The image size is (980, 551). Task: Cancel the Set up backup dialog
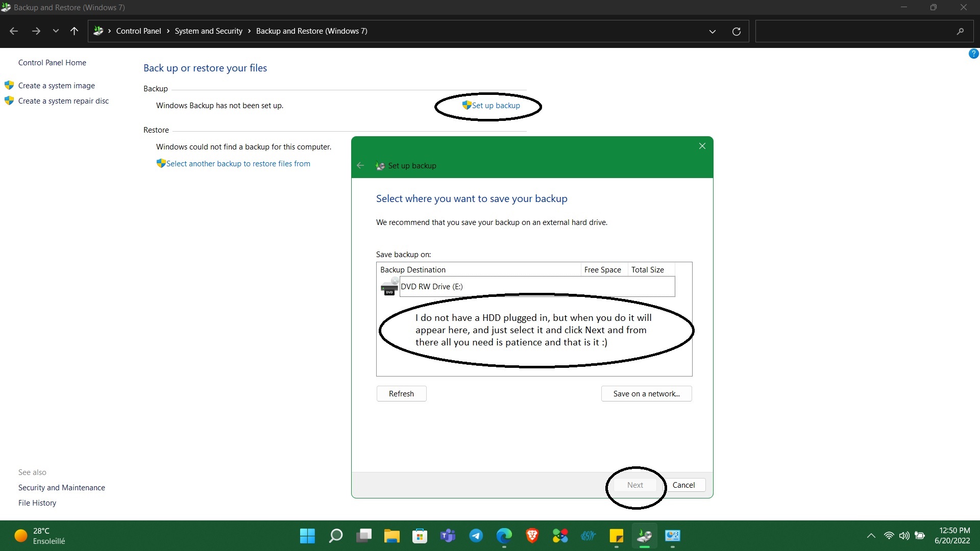683,485
